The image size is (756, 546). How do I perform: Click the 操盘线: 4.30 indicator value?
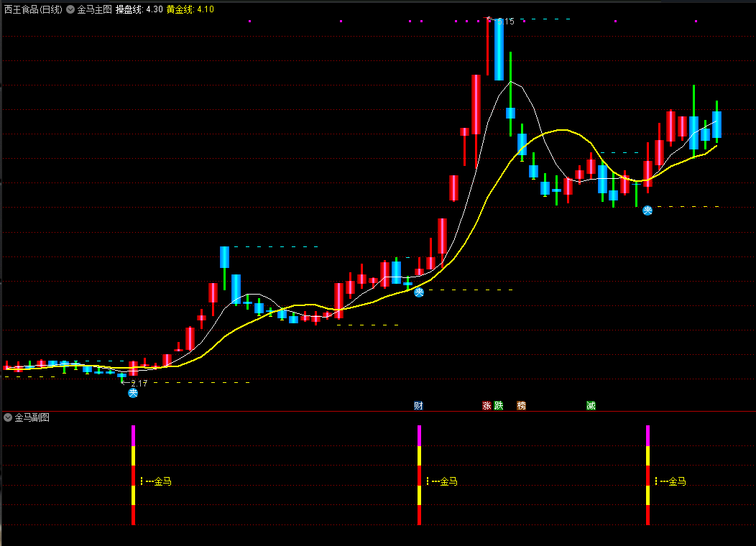(139, 10)
